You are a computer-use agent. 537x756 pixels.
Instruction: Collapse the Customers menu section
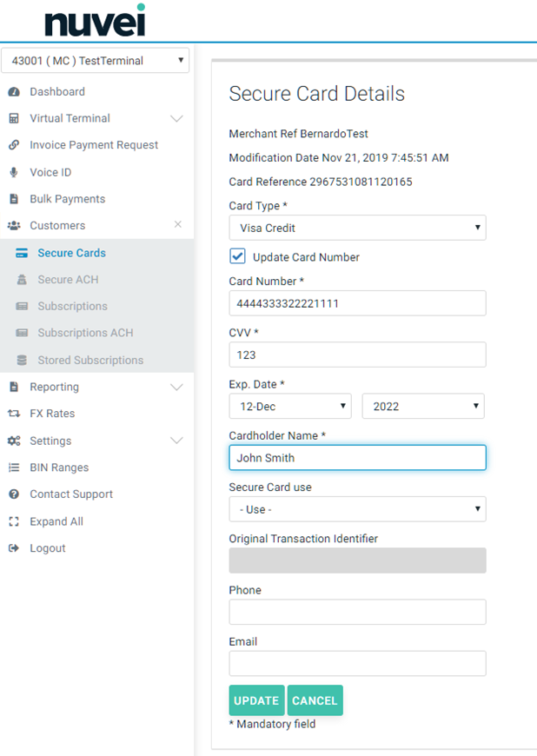(x=177, y=225)
